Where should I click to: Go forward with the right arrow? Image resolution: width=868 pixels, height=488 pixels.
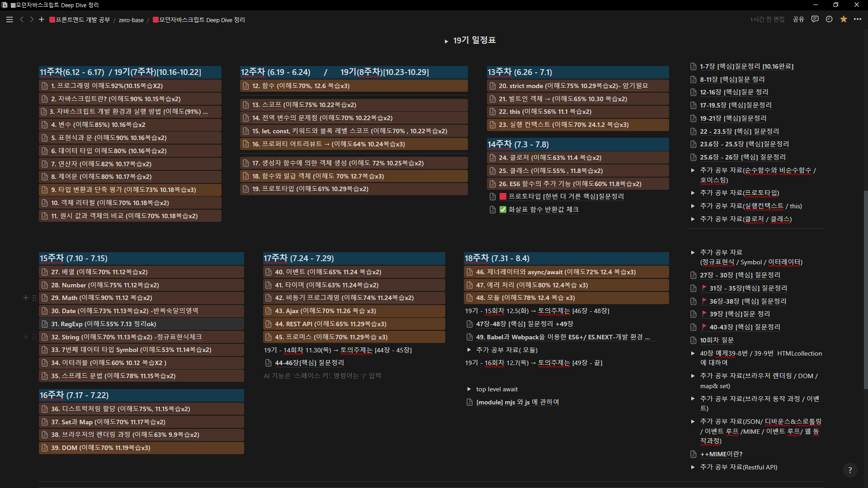coord(32,19)
